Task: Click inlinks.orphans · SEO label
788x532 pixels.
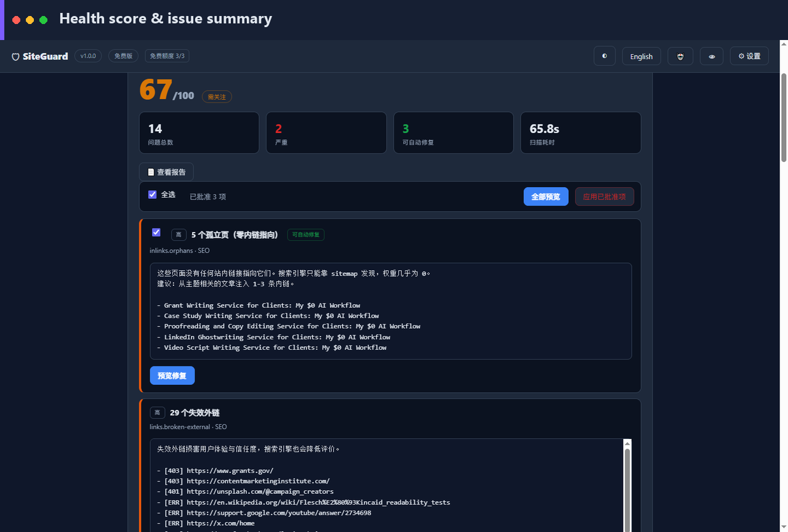Action: point(180,250)
